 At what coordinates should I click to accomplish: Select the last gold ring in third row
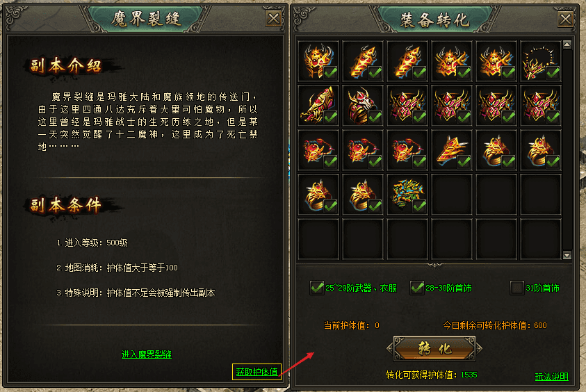coord(541,150)
